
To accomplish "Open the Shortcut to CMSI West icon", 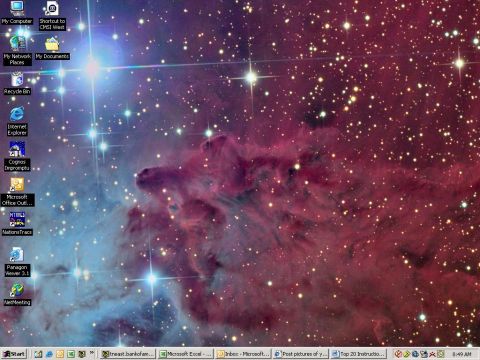I will pos(52,15).
